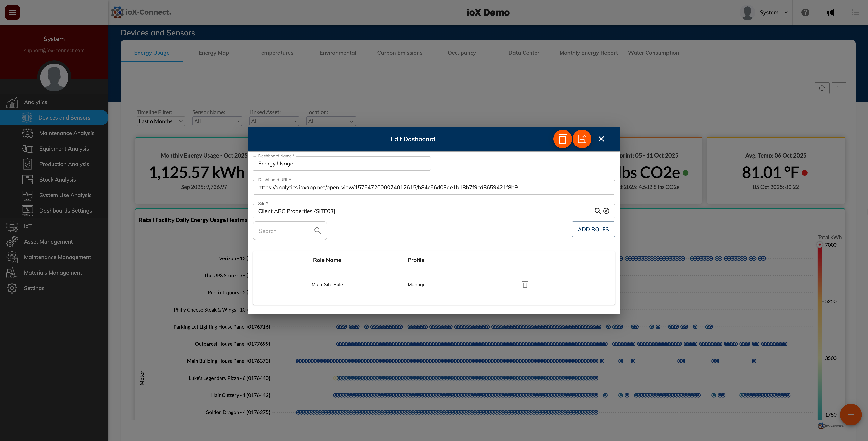Image resolution: width=868 pixels, height=441 pixels.
Task: Click the red hamburger menu button
Action: 12,12
